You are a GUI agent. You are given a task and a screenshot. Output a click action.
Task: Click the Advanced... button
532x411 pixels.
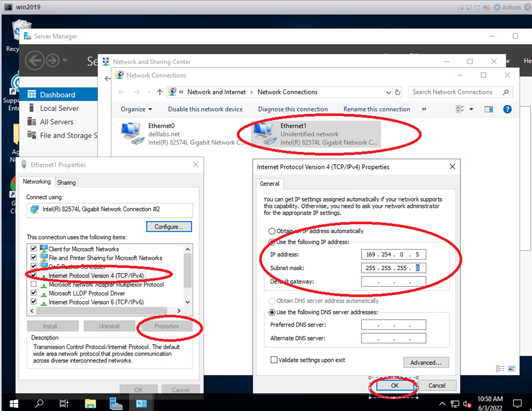426,363
